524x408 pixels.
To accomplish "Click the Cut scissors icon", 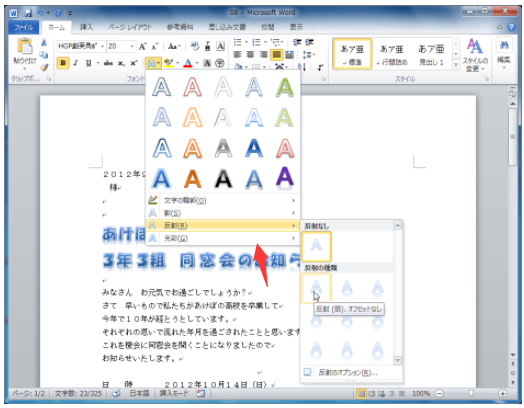I will (x=44, y=43).
